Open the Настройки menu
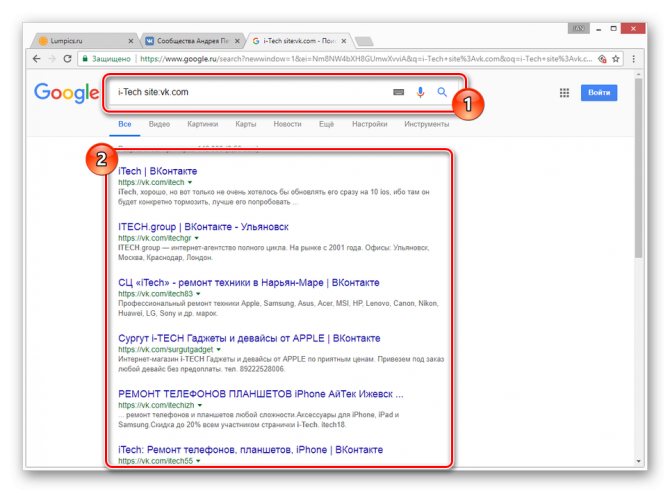 (370, 124)
